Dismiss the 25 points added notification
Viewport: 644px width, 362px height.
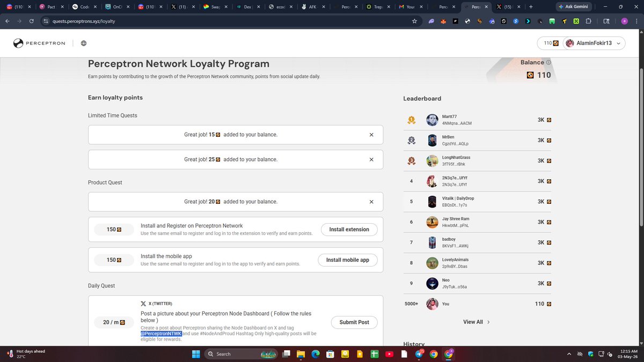371,159
